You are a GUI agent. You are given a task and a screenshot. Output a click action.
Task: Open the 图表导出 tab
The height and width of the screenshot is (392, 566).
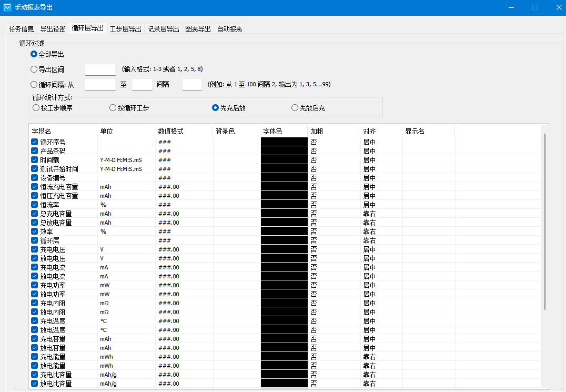[x=198, y=29]
